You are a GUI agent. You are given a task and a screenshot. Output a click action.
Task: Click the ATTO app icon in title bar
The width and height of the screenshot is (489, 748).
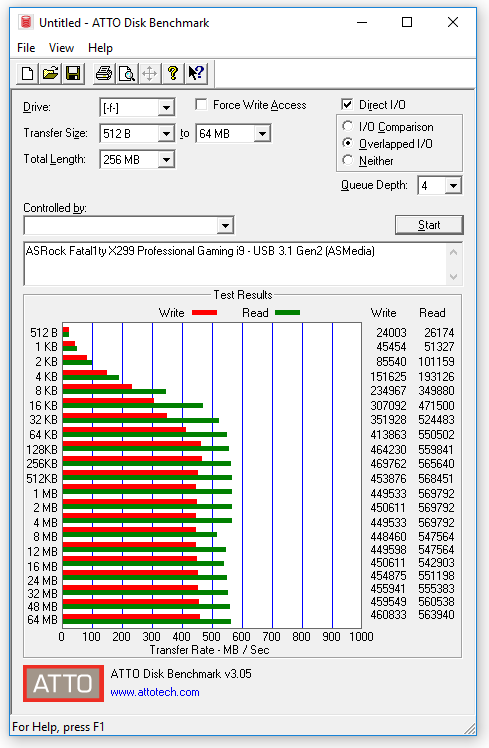coord(26,22)
